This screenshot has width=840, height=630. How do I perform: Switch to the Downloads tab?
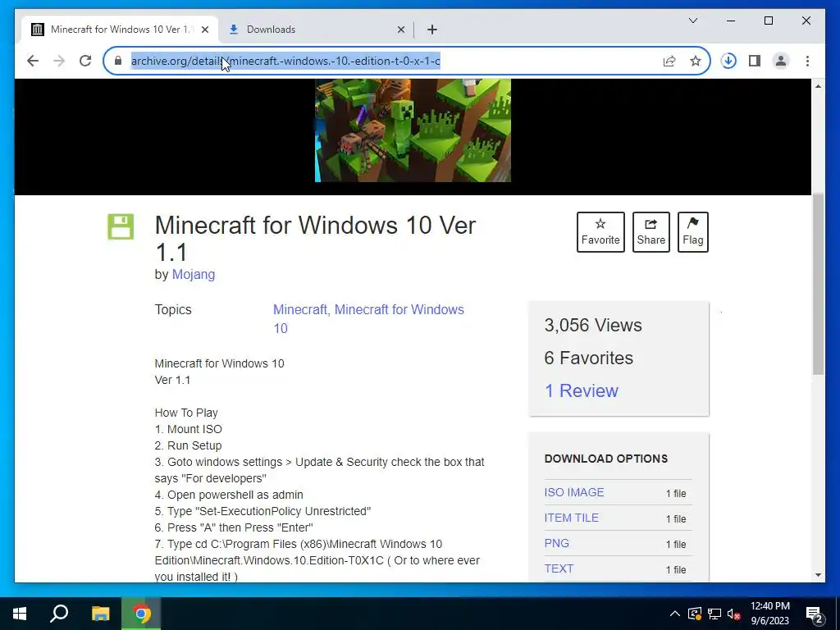(316, 30)
